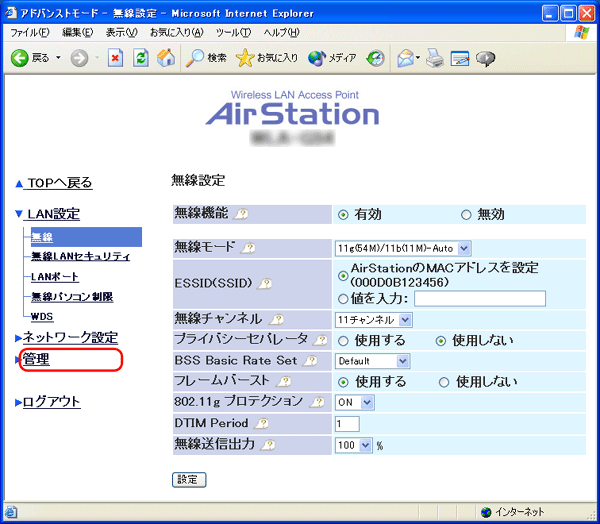Open 無線LANセキュリティ in sidebar
This screenshot has width=600, height=524.
(x=80, y=257)
